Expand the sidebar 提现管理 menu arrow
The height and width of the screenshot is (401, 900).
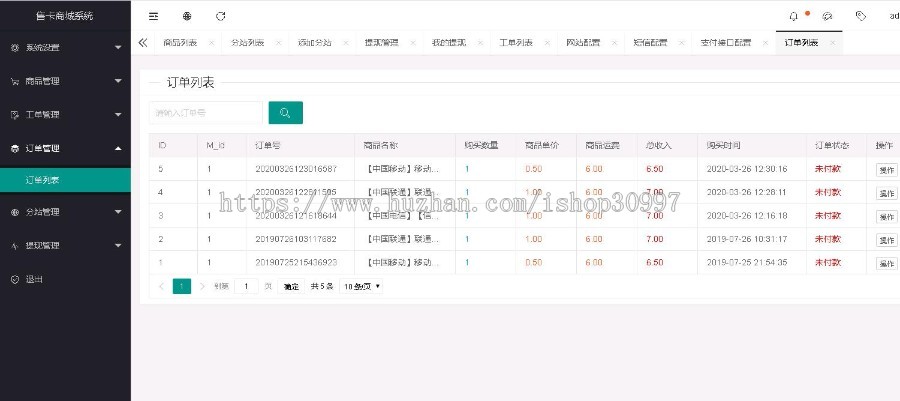click(x=118, y=246)
